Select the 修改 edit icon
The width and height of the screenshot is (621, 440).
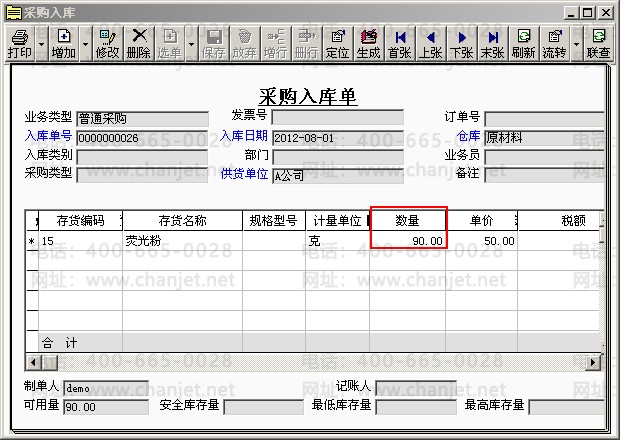click(x=107, y=44)
